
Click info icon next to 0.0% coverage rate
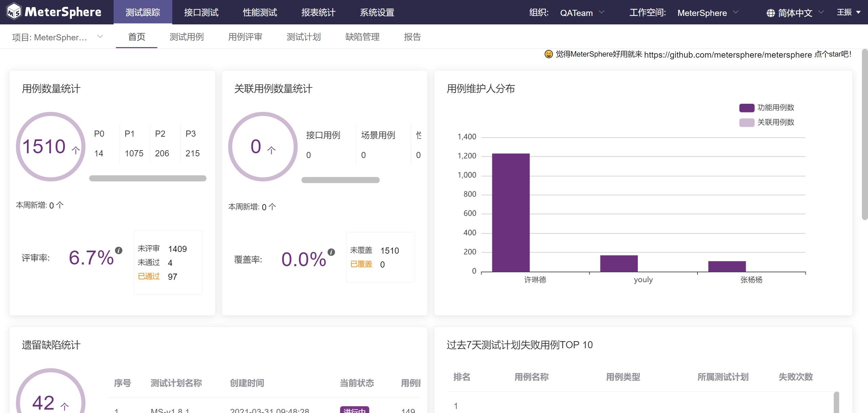pyautogui.click(x=331, y=252)
